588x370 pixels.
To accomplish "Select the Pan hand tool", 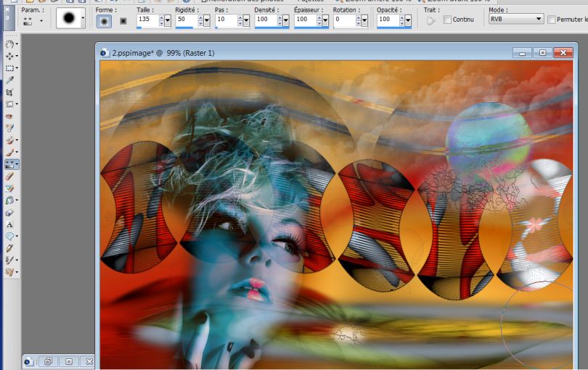I will [9, 44].
